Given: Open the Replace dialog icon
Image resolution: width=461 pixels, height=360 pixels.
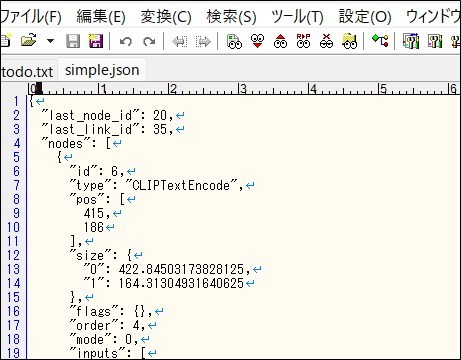Looking at the screenshot, I should (303, 41).
